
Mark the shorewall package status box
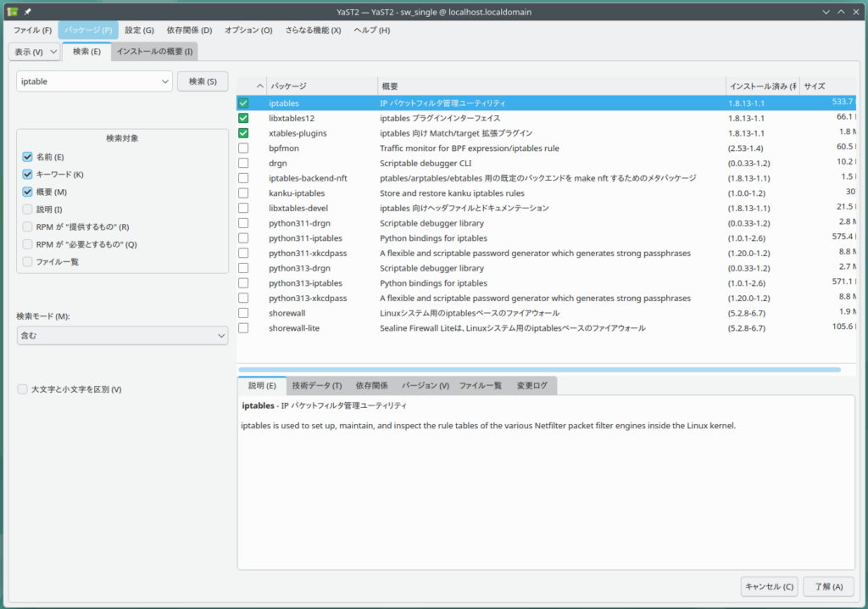click(243, 312)
